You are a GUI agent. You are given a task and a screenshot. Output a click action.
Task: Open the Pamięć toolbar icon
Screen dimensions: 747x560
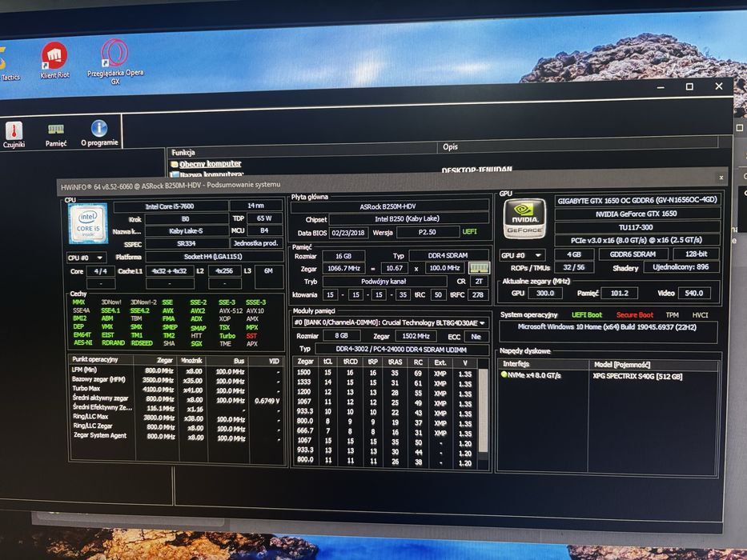tap(56, 134)
